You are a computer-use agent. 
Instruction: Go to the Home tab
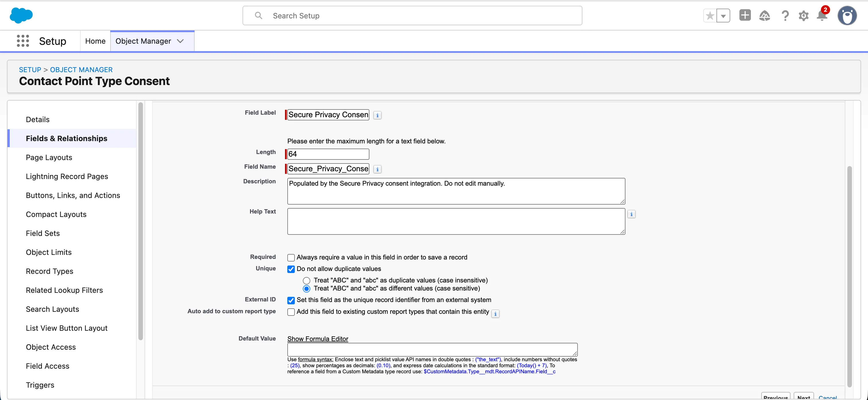pyautogui.click(x=95, y=41)
